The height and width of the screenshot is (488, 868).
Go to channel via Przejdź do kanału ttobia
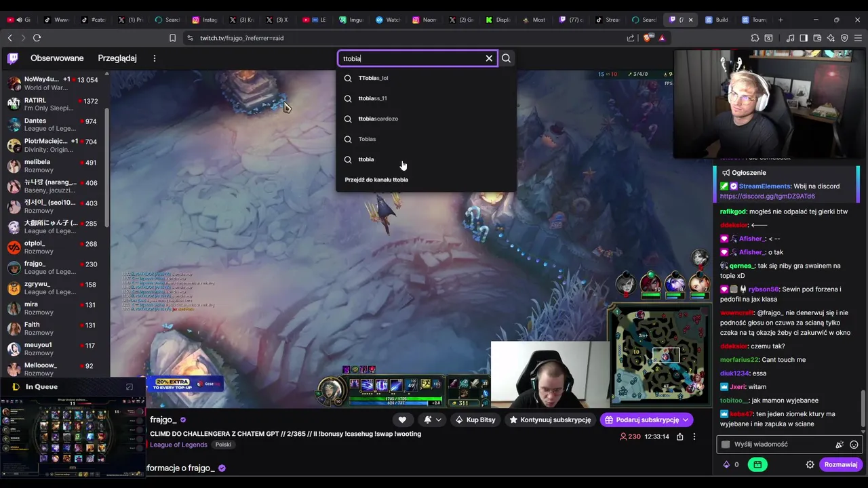(376, 180)
